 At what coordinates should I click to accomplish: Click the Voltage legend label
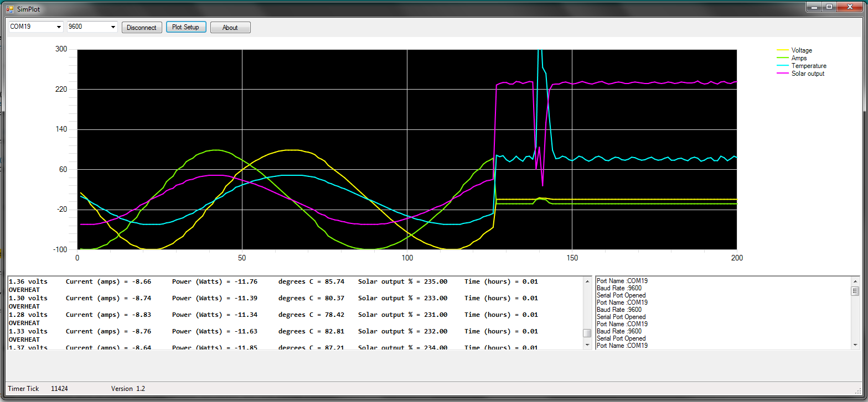pos(802,50)
